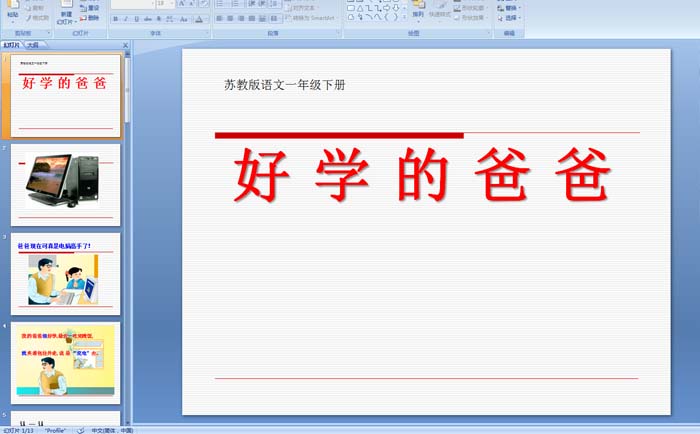
Task: Toggle bold formatting
Action: coord(116,19)
